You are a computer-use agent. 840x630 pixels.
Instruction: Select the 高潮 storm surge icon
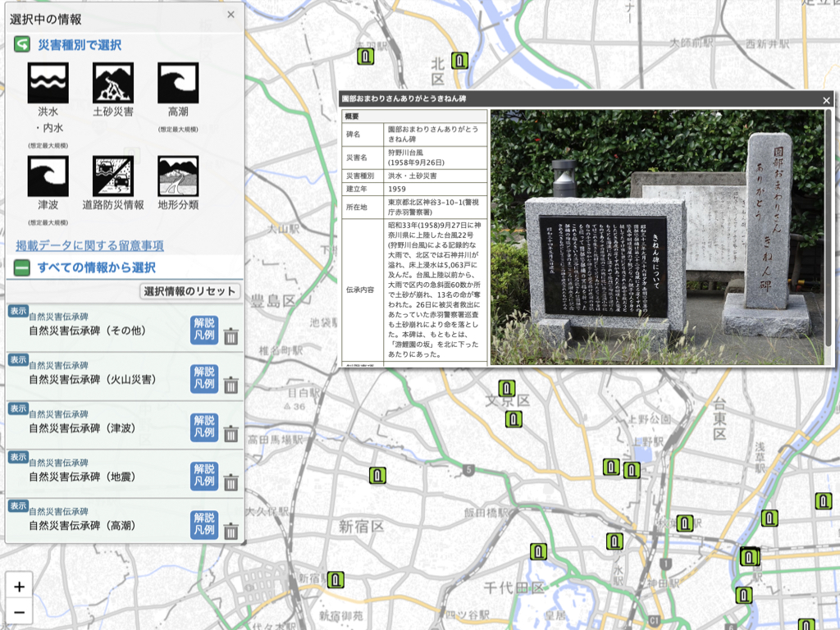tap(178, 83)
